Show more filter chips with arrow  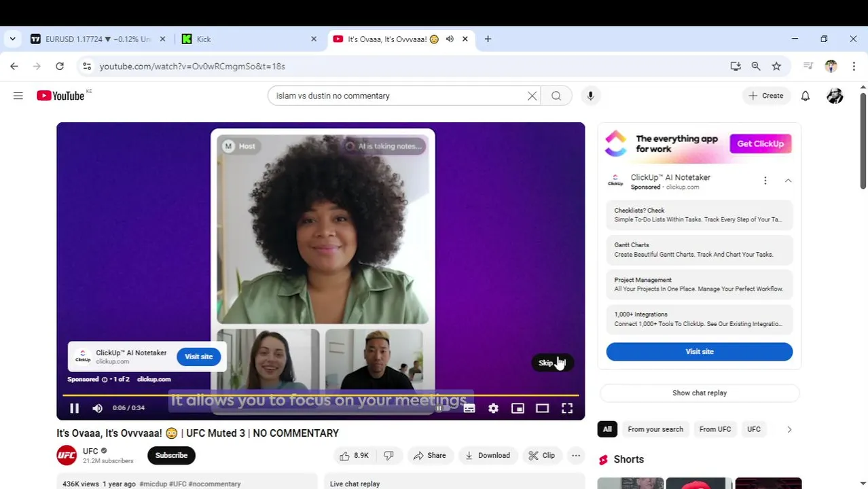[789, 429]
